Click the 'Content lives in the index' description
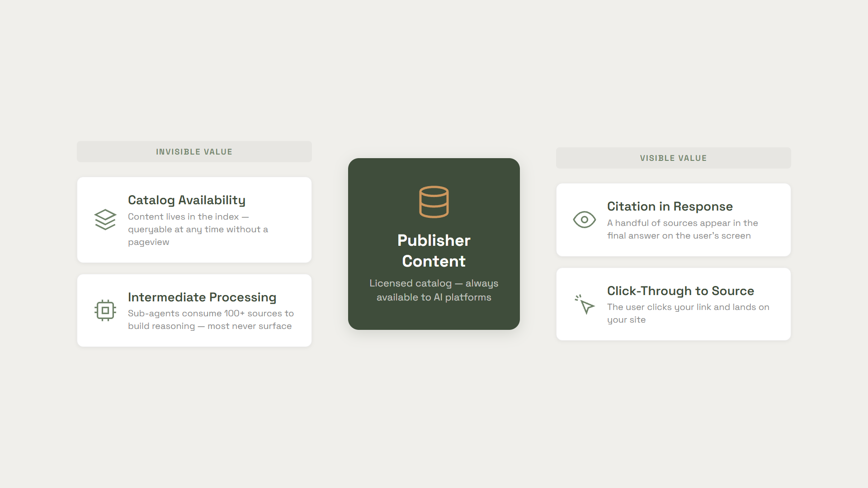This screenshot has width=868, height=488. [x=198, y=229]
